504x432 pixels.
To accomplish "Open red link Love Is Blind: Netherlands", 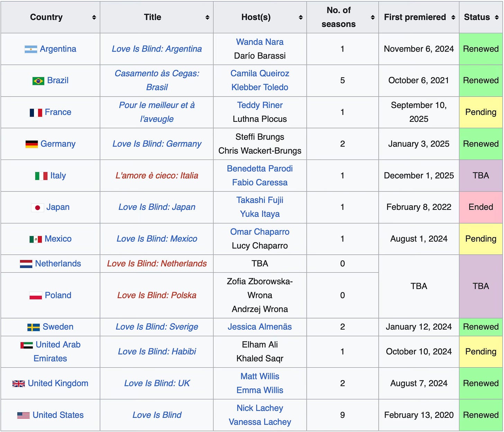I will point(157,263).
